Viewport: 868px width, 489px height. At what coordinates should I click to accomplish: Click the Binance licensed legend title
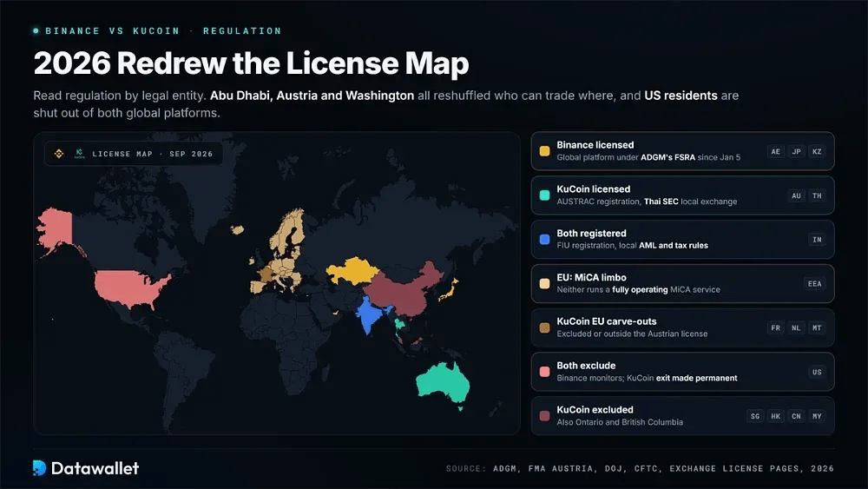595,144
